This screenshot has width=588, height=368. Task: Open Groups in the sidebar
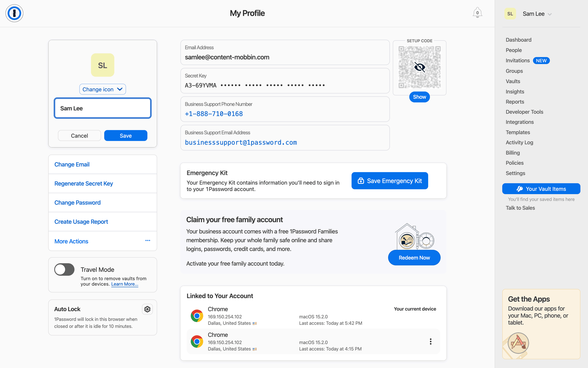(x=514, y=71)
